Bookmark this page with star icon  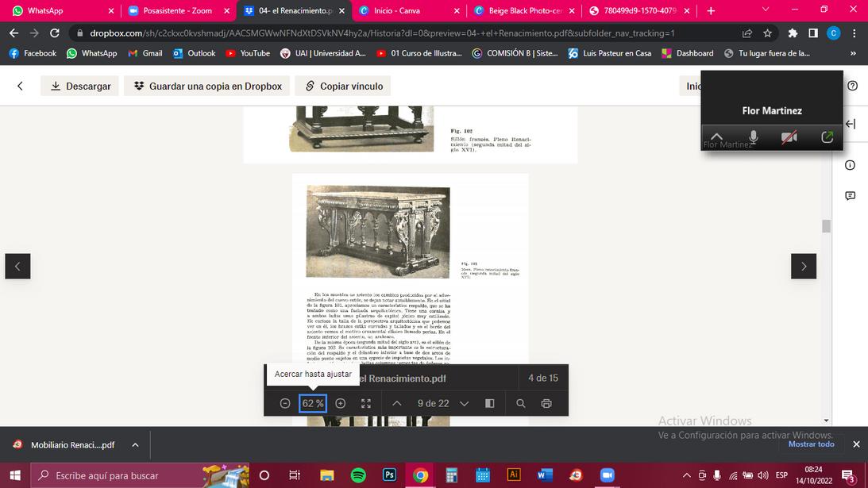[x=767, y=33]
